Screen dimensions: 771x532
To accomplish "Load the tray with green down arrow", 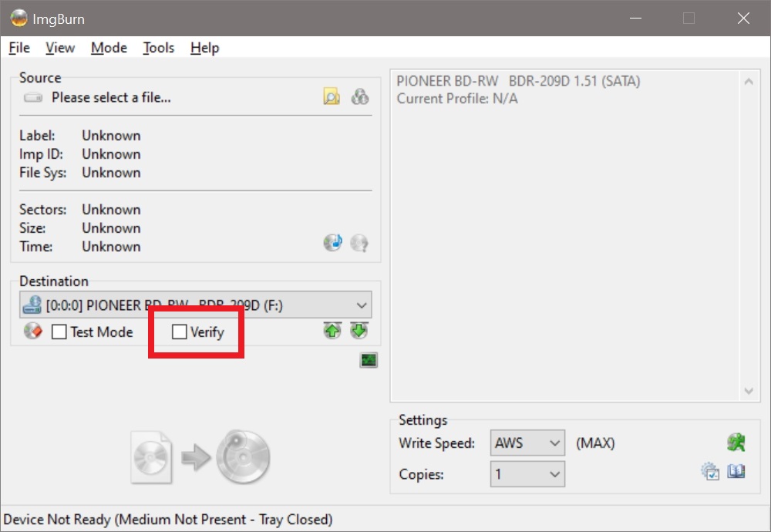I will [x=359, y=331].
